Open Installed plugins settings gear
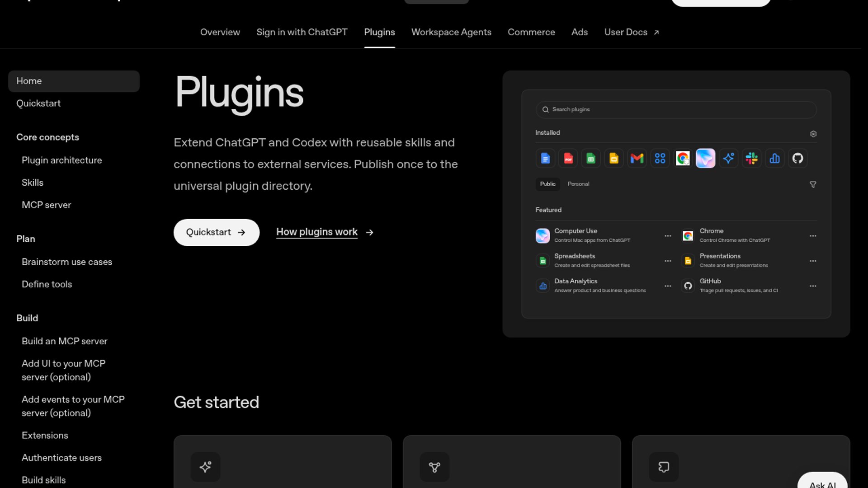868x488 pixels. [x=813, y=134]
